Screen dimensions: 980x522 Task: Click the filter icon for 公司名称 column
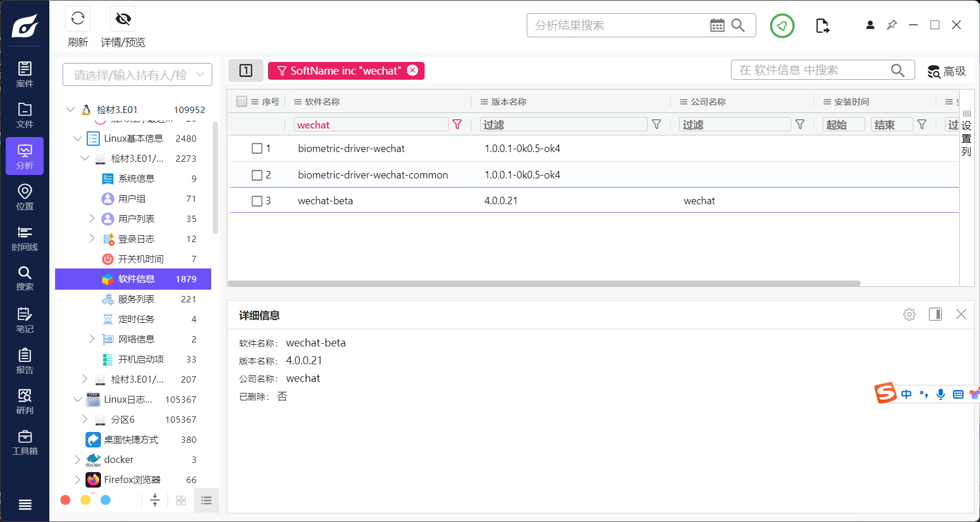(x=800, y=124)
